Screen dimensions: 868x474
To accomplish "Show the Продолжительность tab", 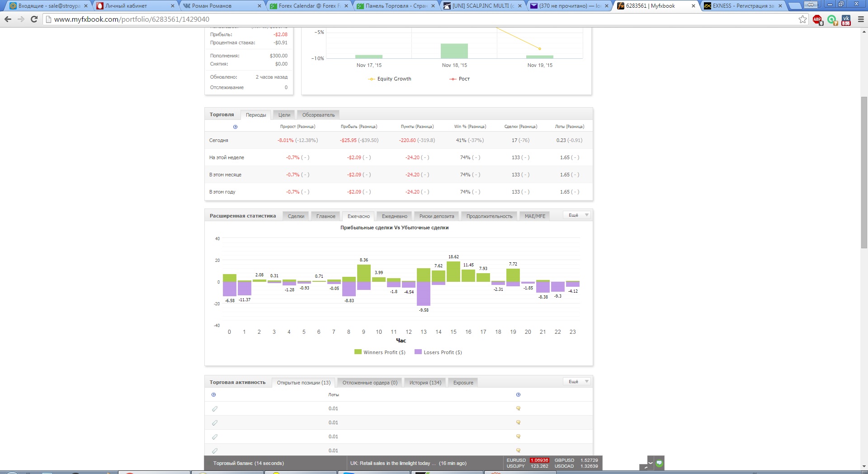I will point(490,216).
